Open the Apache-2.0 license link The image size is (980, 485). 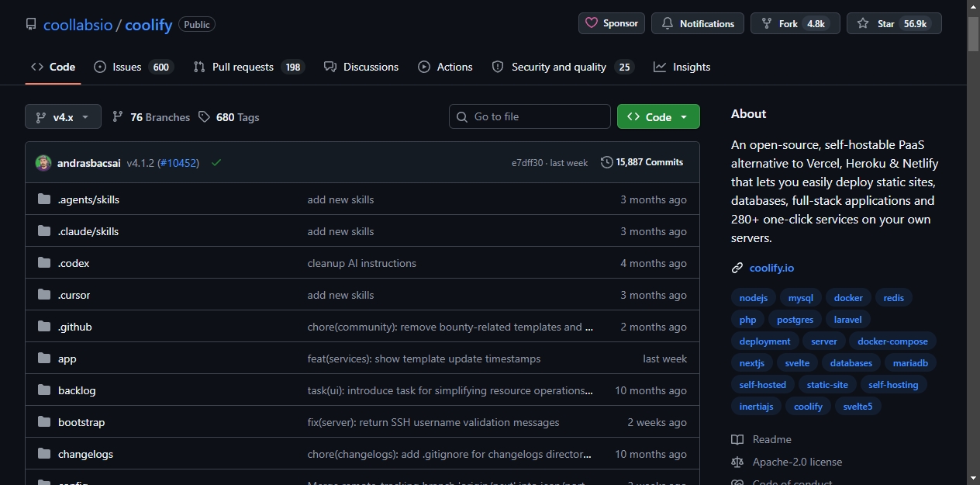tap(797, 462)
